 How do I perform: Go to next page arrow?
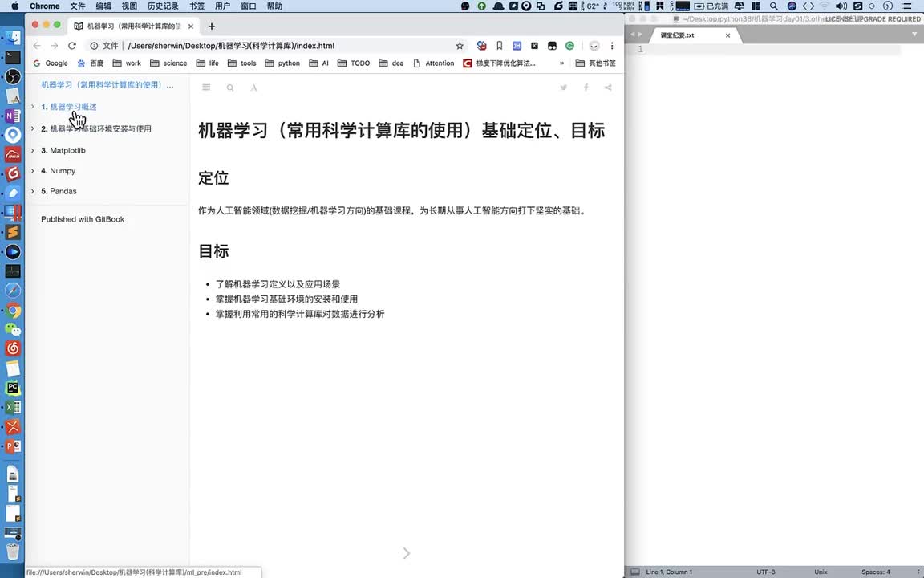point(406,553)
